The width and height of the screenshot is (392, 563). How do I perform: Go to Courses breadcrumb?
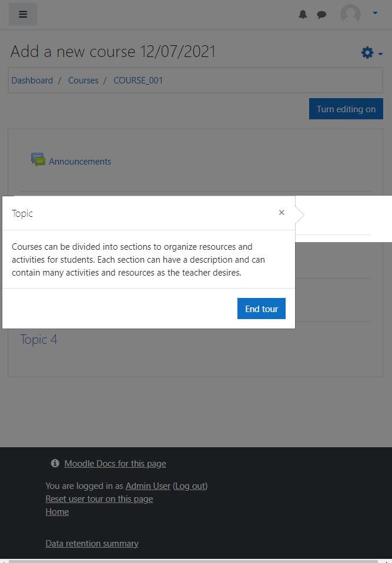click(83, 80)
